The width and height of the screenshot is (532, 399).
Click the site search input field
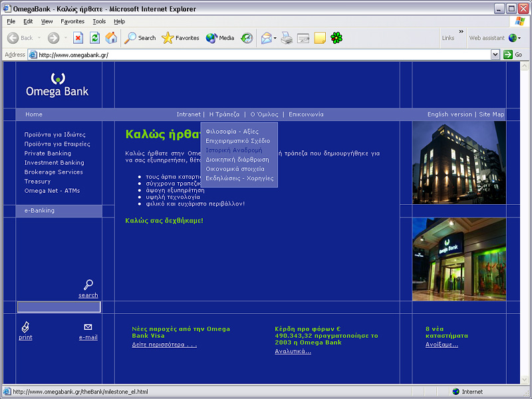[x=59, y=307]
